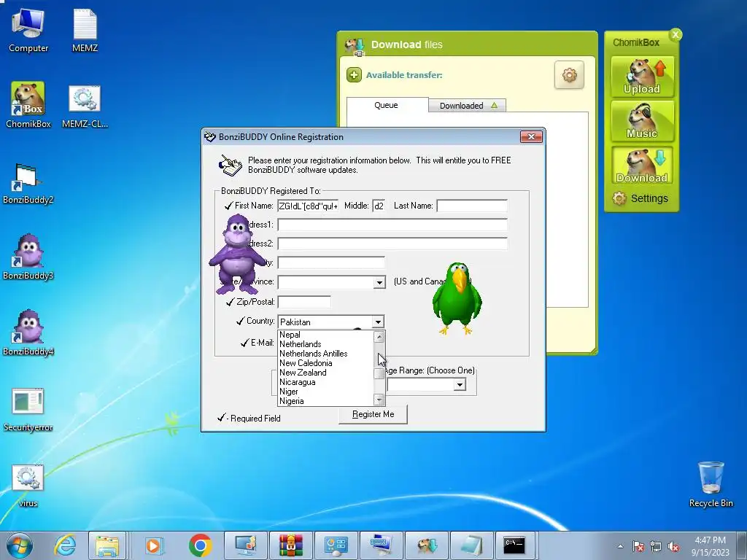Toggle the Country dropdown arrow

click(x=378, y=322)
